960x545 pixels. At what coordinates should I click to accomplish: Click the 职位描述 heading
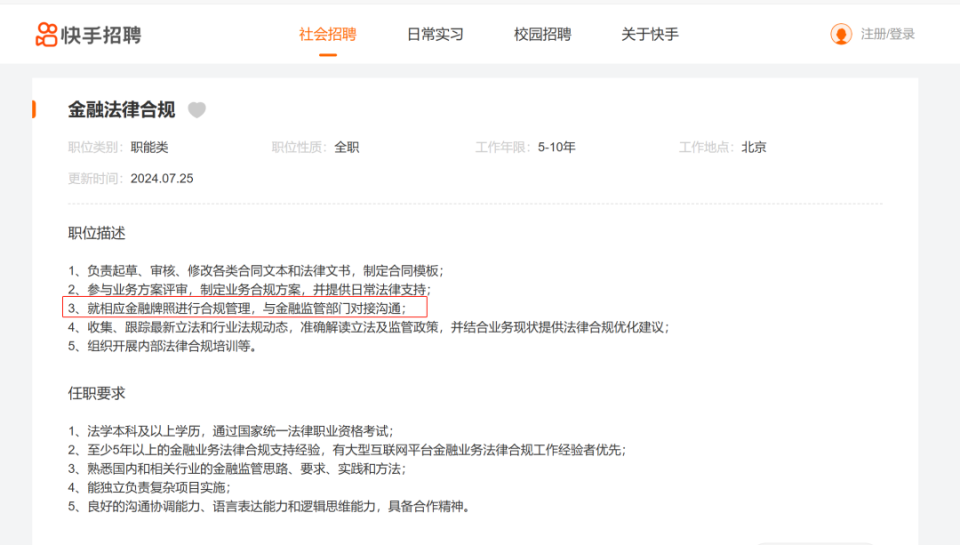click(97, 233)
